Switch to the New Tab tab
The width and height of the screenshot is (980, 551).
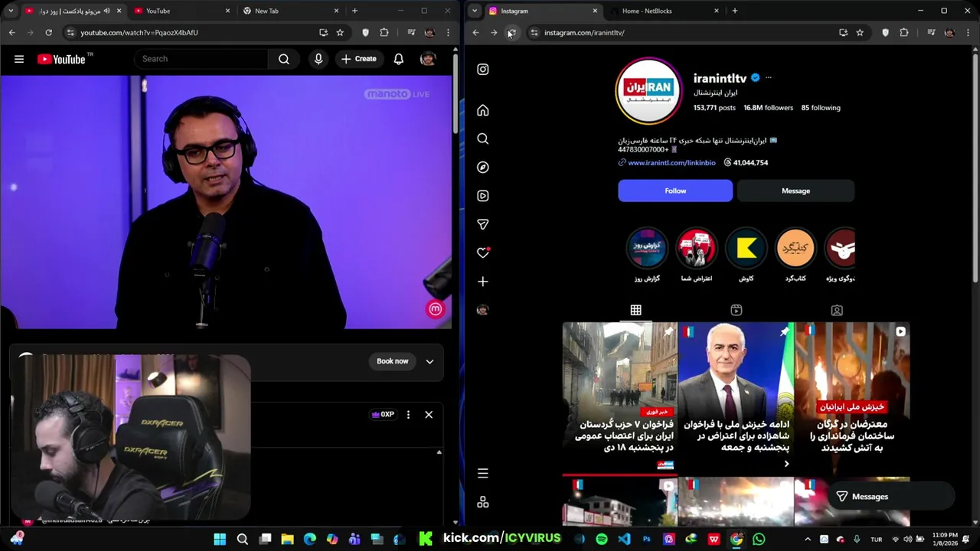click(x=289, y=11)
